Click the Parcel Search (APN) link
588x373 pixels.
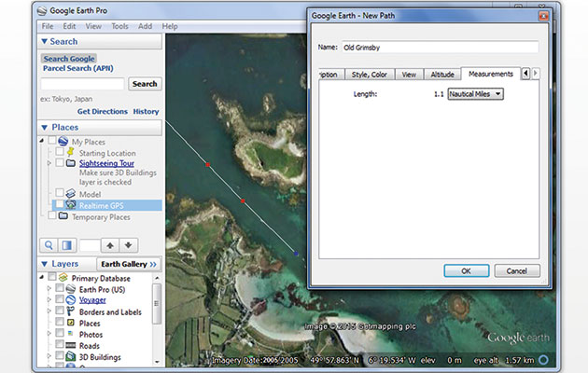tap(78, 68)
